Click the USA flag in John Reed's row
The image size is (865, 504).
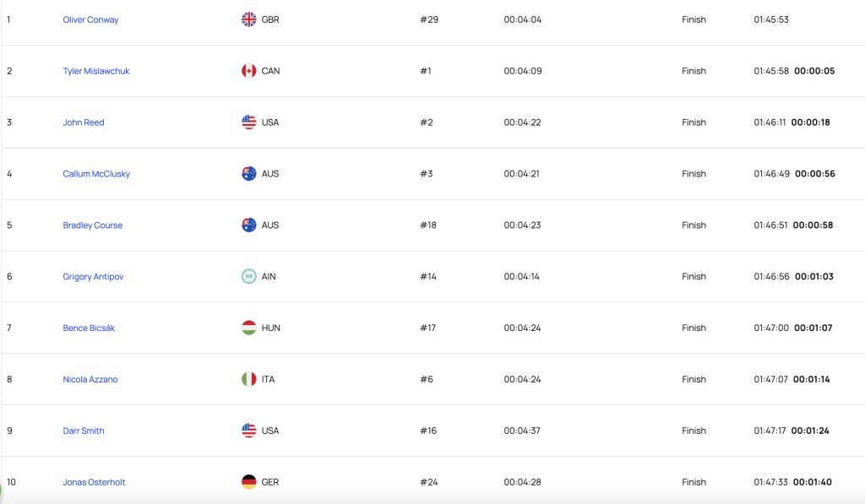click(x=249, y=122)
